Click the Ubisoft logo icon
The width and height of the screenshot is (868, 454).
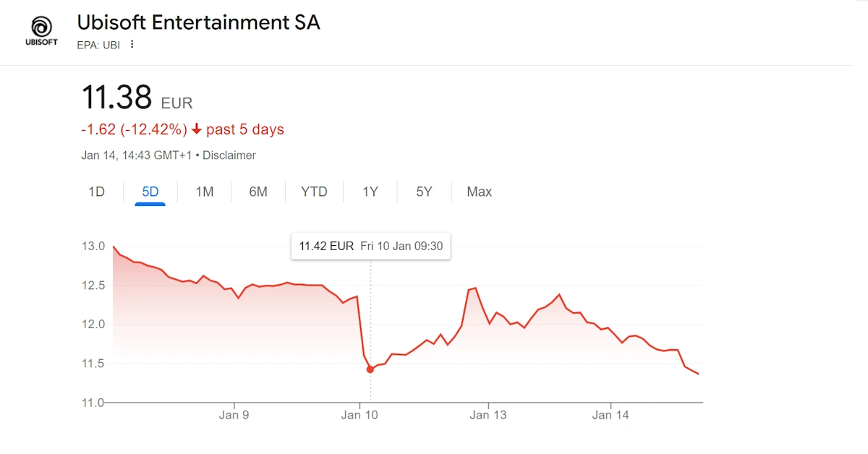pos(42,32)
